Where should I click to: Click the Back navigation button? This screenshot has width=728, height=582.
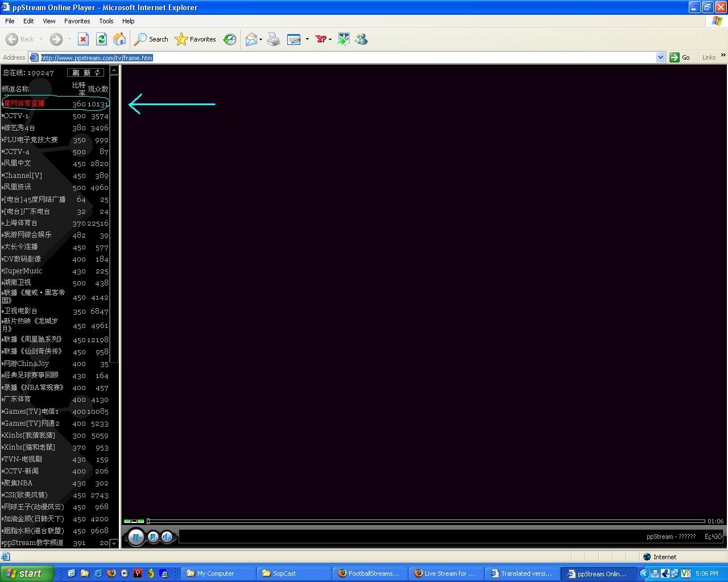pos(20,39)
